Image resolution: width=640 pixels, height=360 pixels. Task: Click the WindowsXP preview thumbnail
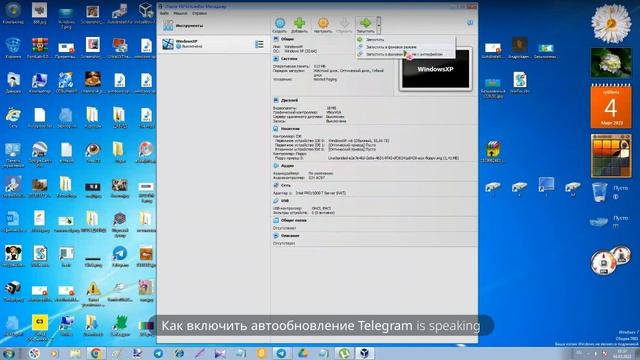pos(436,69)
